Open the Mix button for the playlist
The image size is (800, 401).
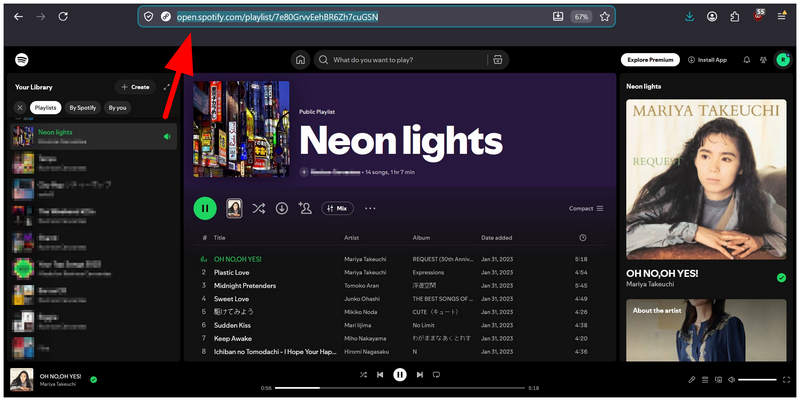[337, 208]
